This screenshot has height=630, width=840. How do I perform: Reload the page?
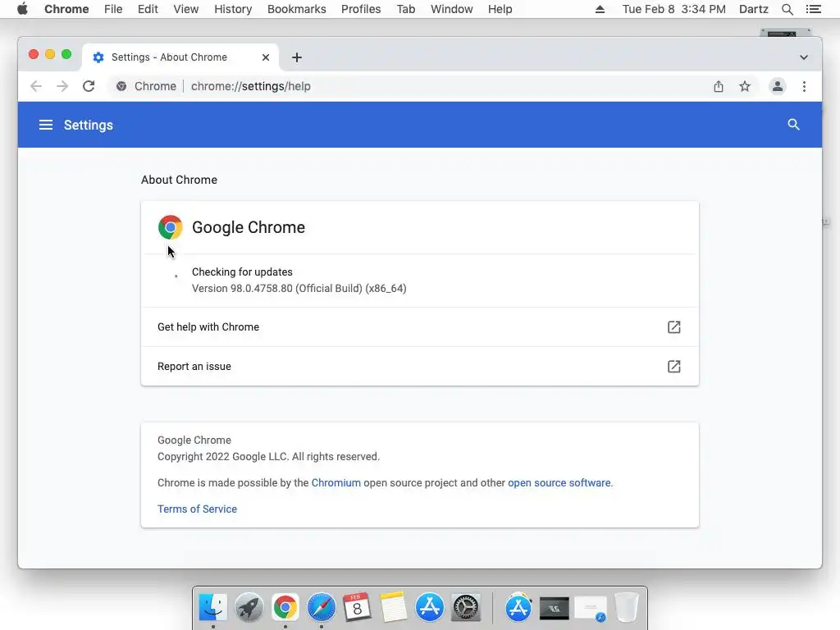tap(89, 86)
